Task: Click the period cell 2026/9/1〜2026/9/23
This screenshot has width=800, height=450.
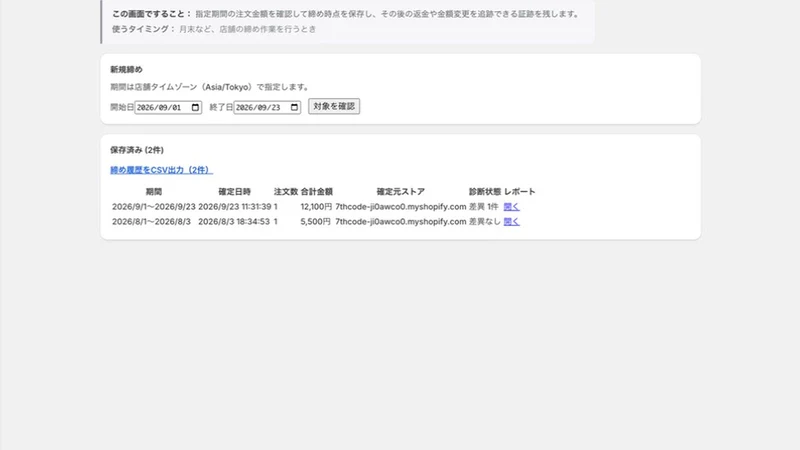Action: click(x=154, y=207)
